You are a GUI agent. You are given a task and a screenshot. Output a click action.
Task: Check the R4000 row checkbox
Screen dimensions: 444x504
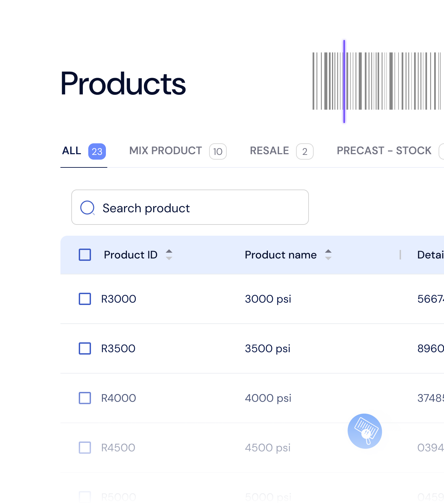pyautogui.click(x=85, y=398)
